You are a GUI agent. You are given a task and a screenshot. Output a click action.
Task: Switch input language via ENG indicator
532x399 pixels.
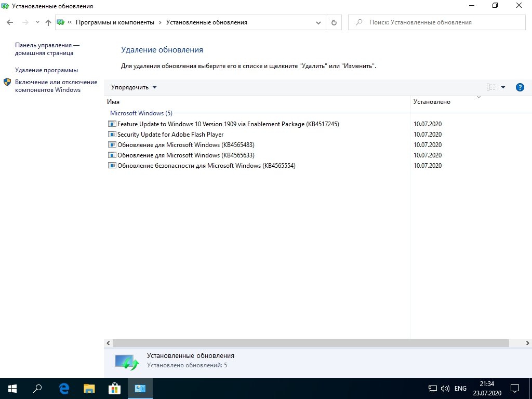pyautogui.click(x=460, y=389)
